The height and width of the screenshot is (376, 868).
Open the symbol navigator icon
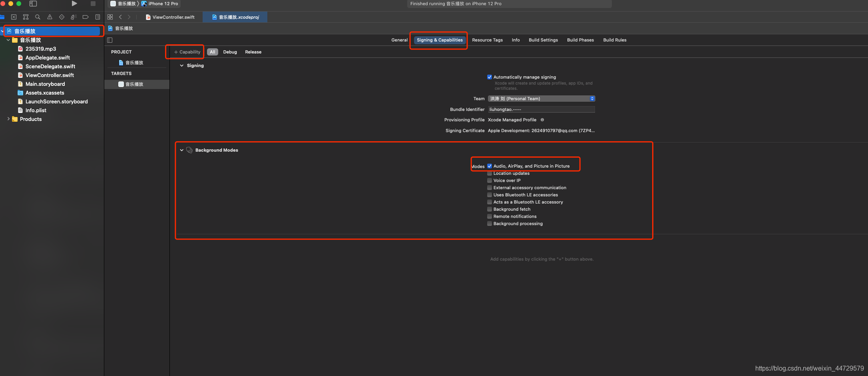point(26,17)
